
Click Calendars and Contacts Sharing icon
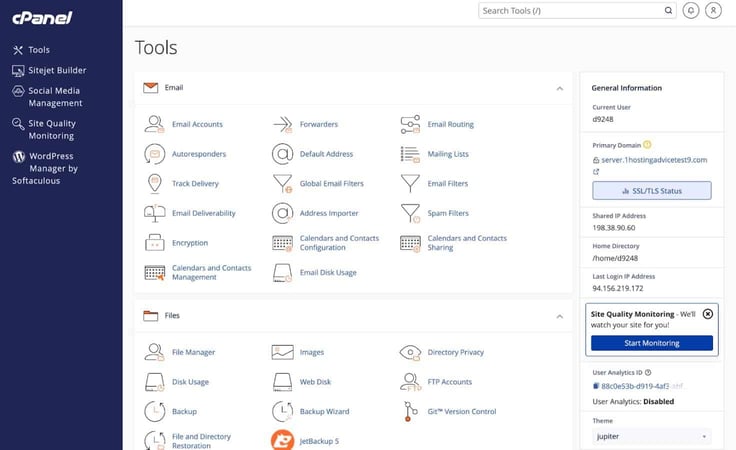[410, 243]
